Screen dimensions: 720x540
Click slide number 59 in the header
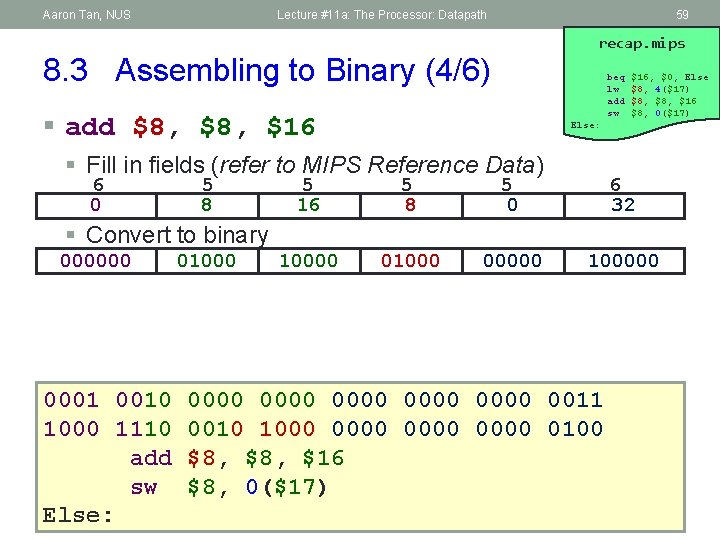pyautogui.click(x=682, y=15)
